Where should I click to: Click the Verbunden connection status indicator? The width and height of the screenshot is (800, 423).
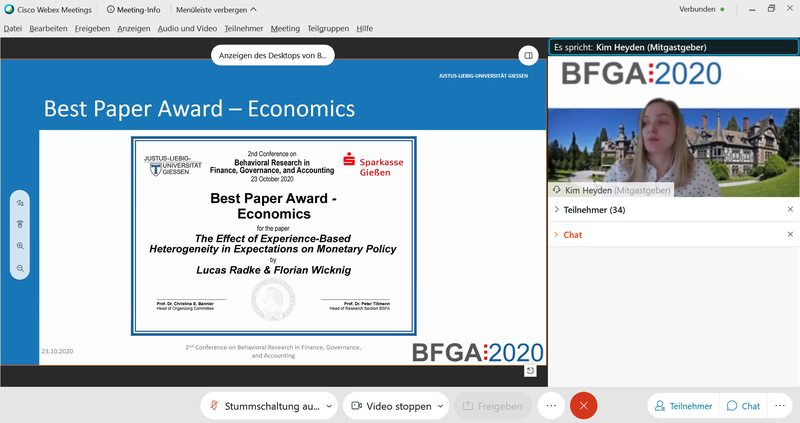(702, 10)
